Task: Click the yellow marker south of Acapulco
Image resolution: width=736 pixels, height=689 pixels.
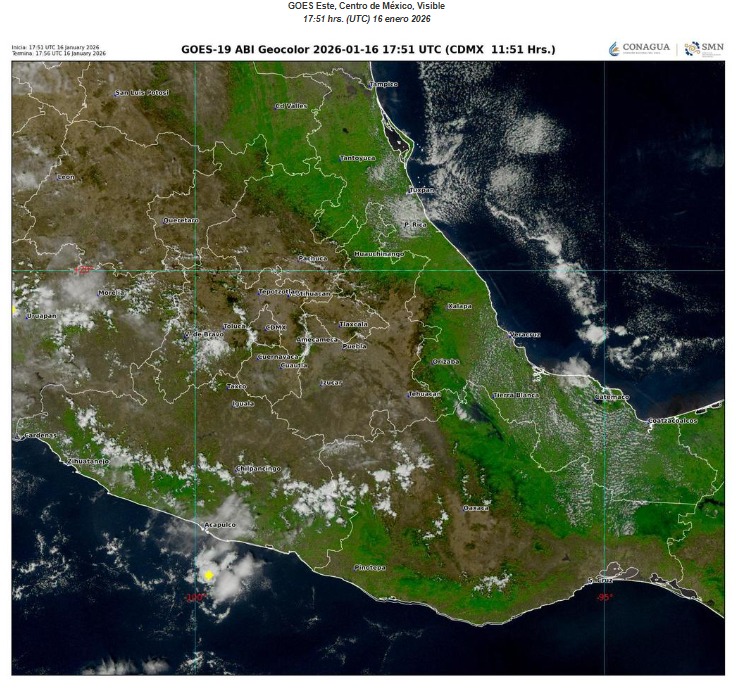Action: click(x=209, y=575)
